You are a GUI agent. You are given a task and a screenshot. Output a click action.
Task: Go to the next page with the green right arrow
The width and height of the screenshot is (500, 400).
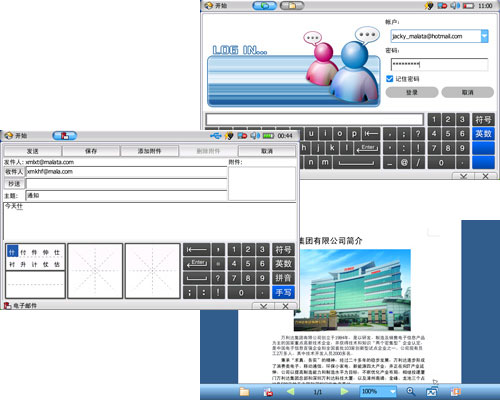345,392
